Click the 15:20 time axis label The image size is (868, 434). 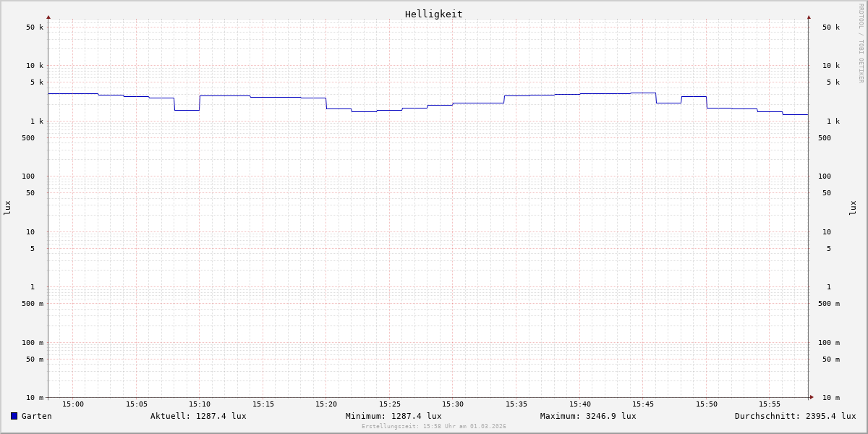click(326, 404)
